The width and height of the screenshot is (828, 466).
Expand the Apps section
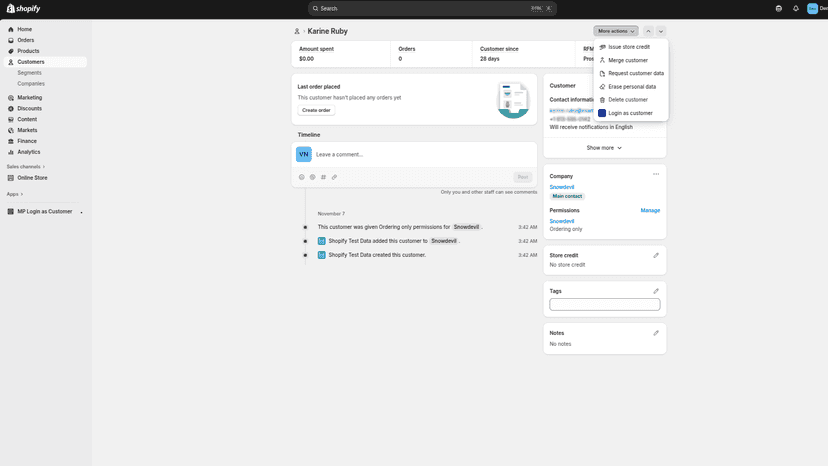(14, 194)
